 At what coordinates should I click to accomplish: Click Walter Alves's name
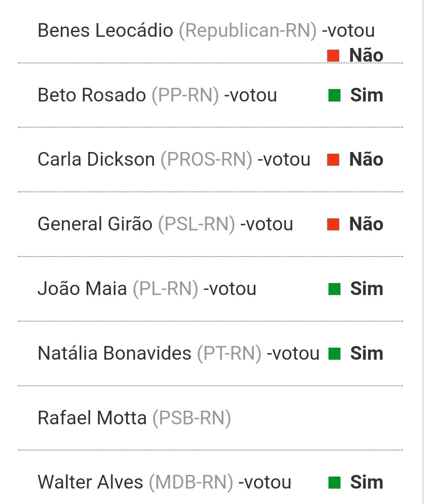(90, 482)
